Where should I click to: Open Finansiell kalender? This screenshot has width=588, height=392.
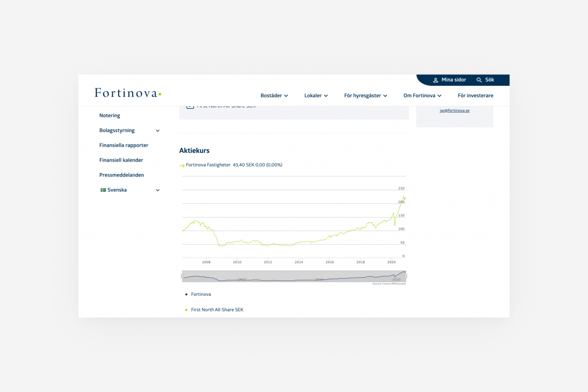pos(121,160)
